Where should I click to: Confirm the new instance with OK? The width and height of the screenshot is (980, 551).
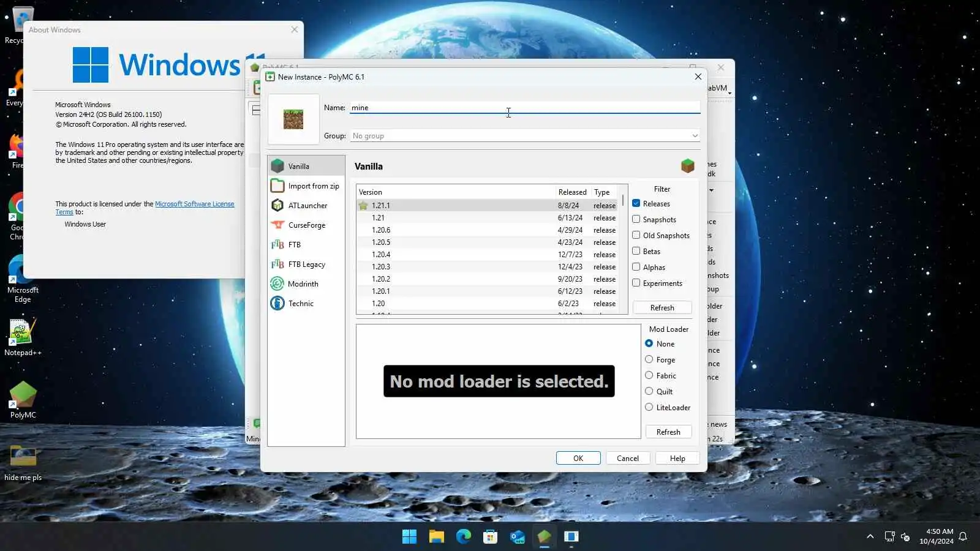[578, 458]
